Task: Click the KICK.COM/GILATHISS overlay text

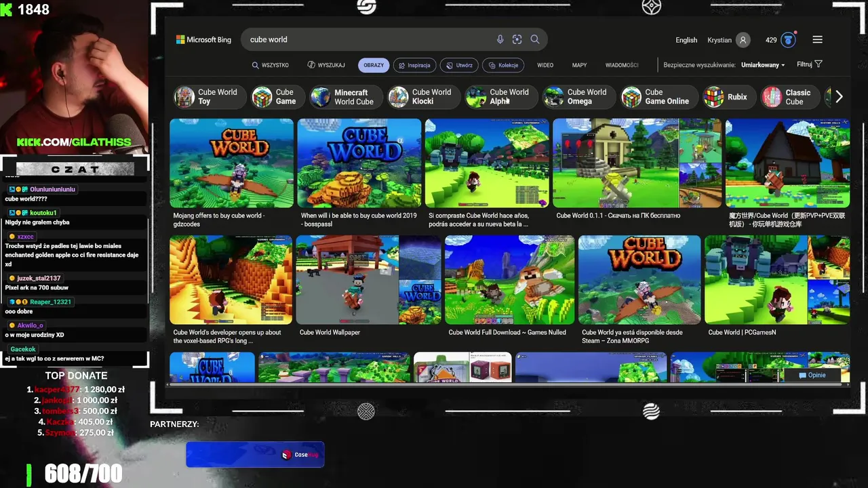Action: pyautogui.click(x=74, y=142)
